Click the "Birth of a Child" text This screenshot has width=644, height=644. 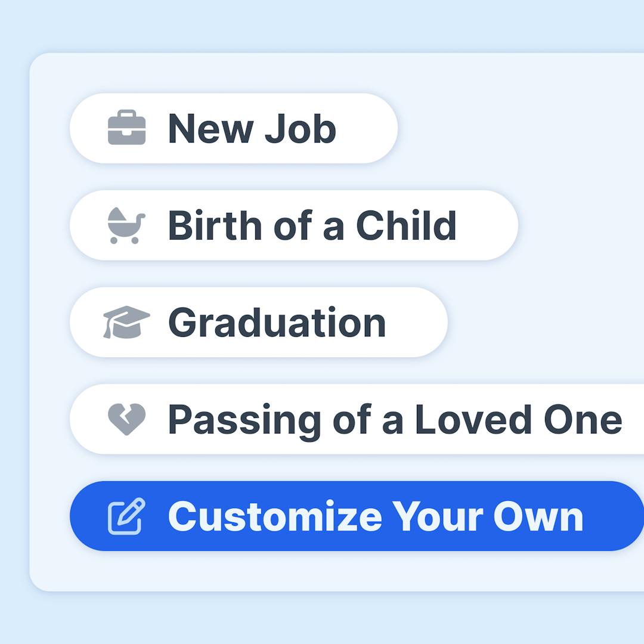(312, 225)
